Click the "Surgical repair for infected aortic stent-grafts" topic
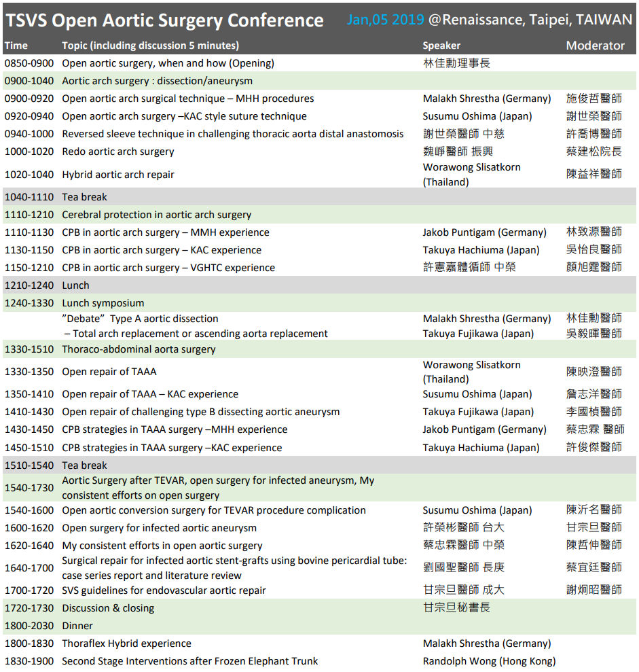The width and height of the screenshot is (639, 672). [234, 568]
